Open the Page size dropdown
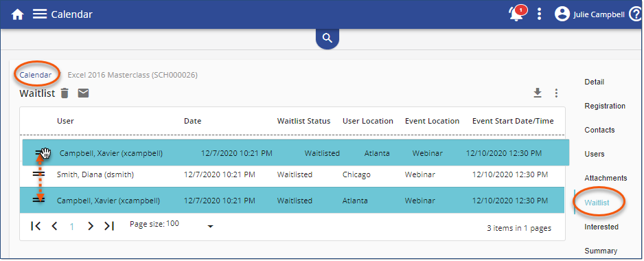 (x=210, y=226)
